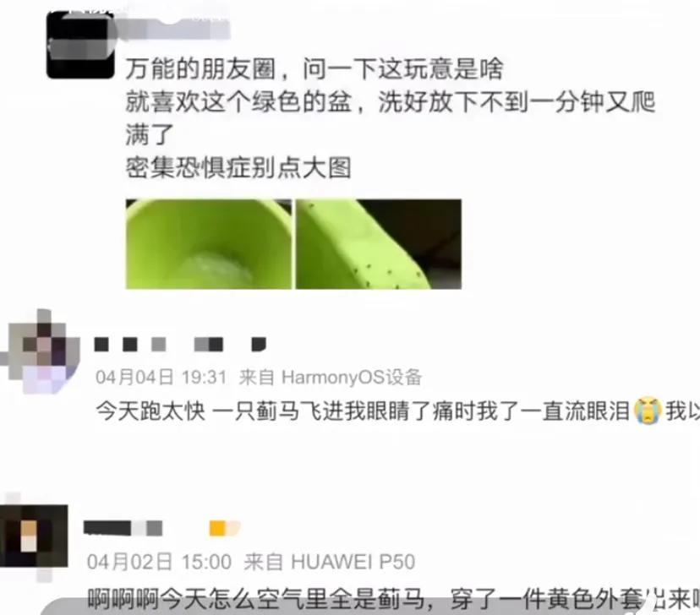The width and height of the screenshot is (700, 615).
Task: Tap the 来自 HarmonyOS设备 source label
Action: click(x=331, y=378)
